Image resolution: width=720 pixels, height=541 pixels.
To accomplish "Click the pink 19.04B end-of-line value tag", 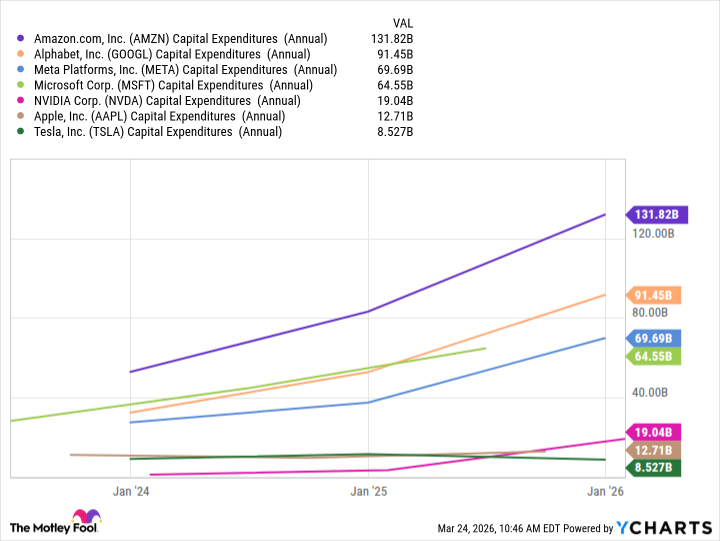I will point(654,432).
